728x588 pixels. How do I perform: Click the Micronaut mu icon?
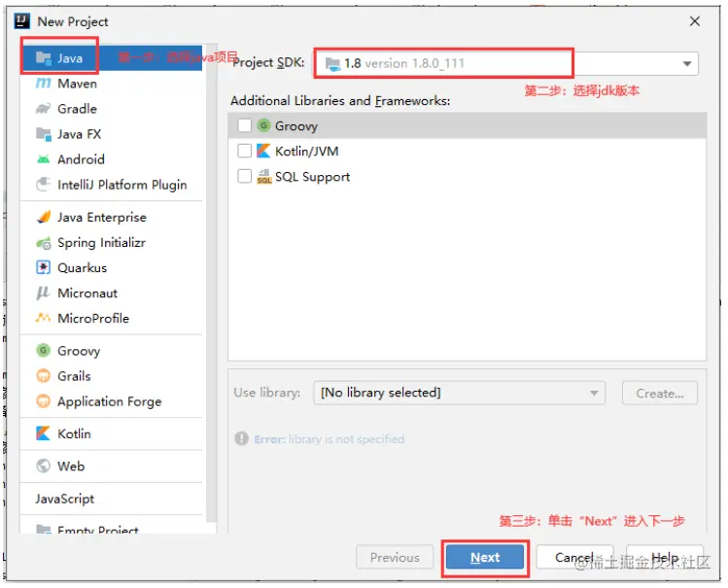point(43,293)
